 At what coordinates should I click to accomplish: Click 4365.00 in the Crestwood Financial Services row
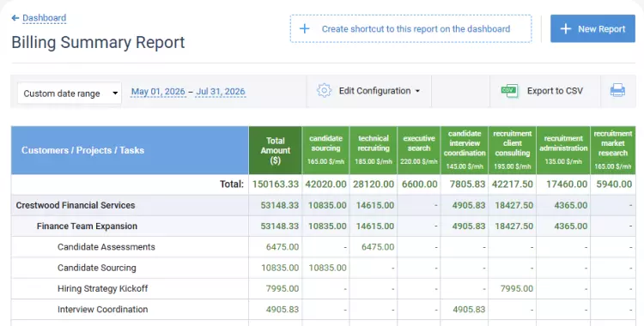[570, 205]
